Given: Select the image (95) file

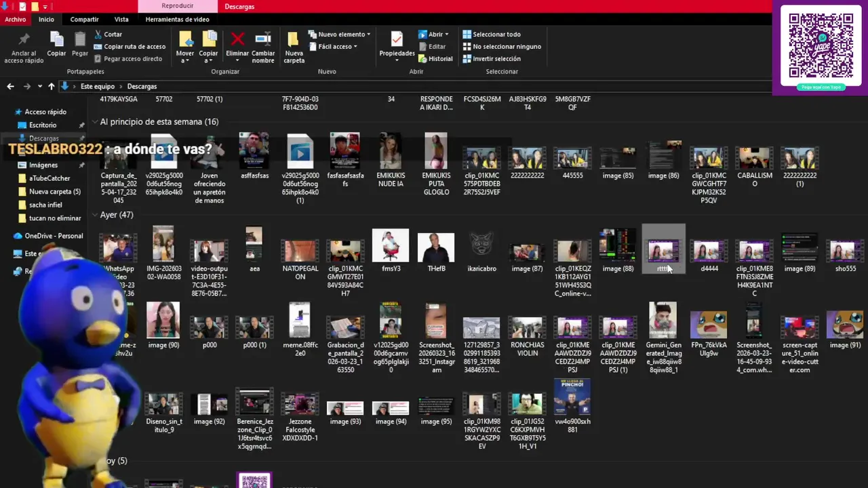Looking at the screenshot, I should click(x=436, y=412).
